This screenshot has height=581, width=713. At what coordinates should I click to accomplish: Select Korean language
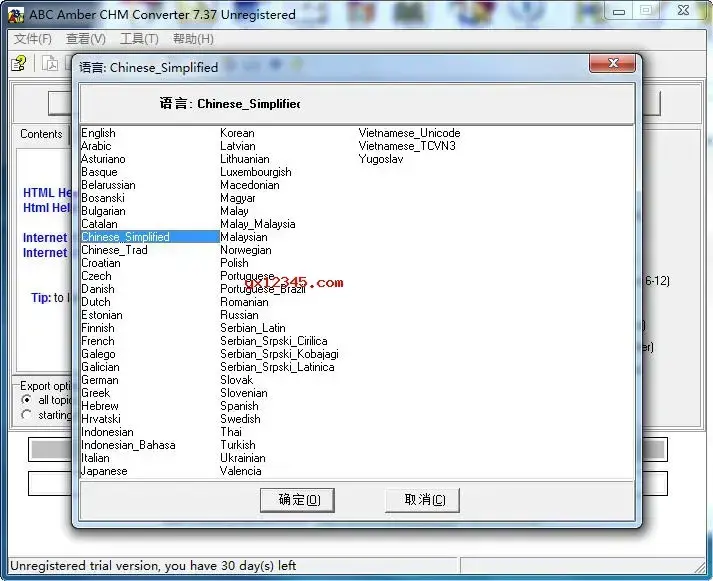point(237,133)
